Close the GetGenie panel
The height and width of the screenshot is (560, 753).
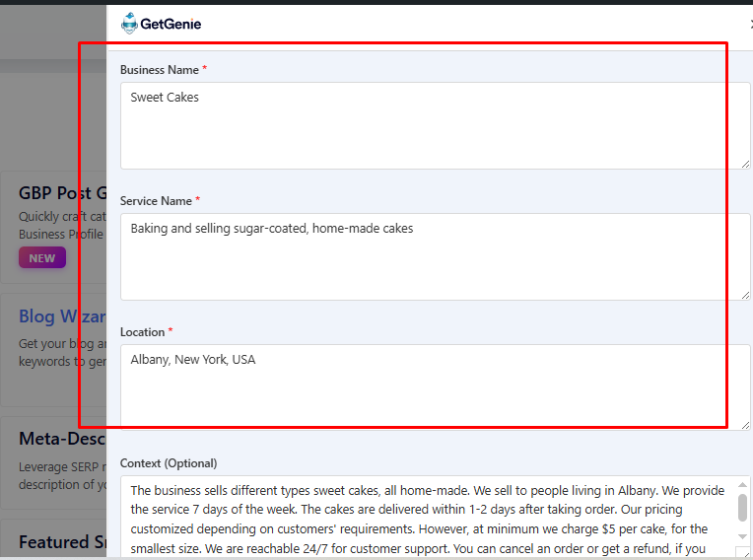point(751,25)
